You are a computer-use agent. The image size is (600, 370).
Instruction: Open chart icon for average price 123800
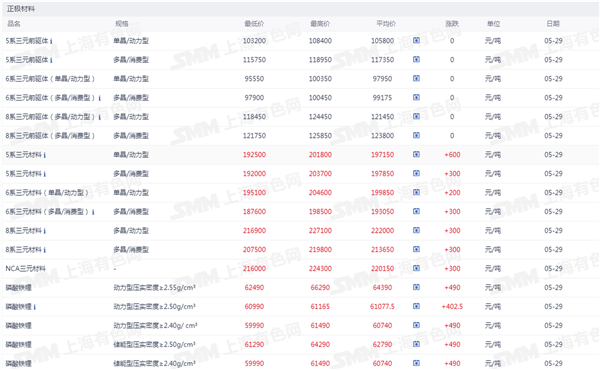tap(416, 135)
